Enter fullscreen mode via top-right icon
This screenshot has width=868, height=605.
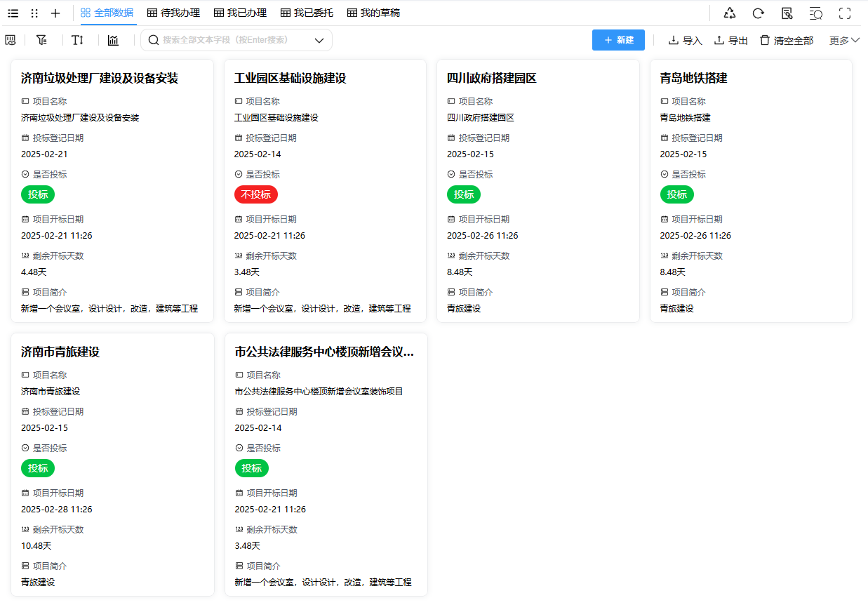click(845, 13)
